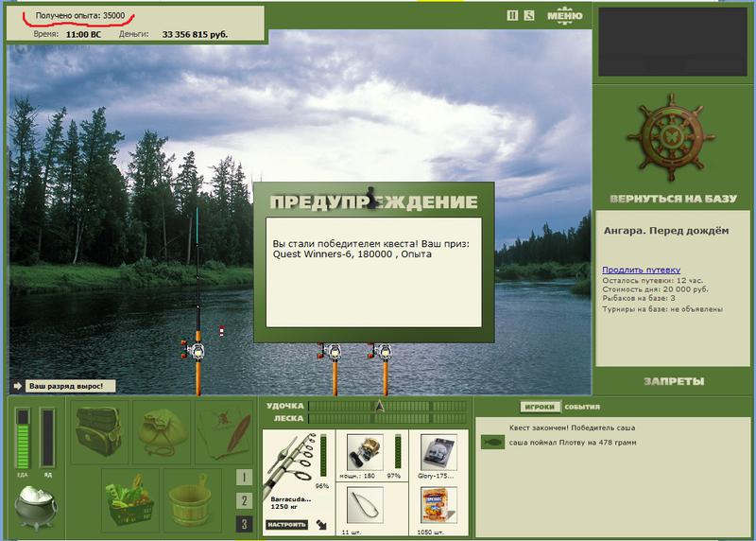This screenshot has height=541, width=756.
Task: Click the НАСТРОИТЬ tackle setup button
Action: click(x=286, y=525)
